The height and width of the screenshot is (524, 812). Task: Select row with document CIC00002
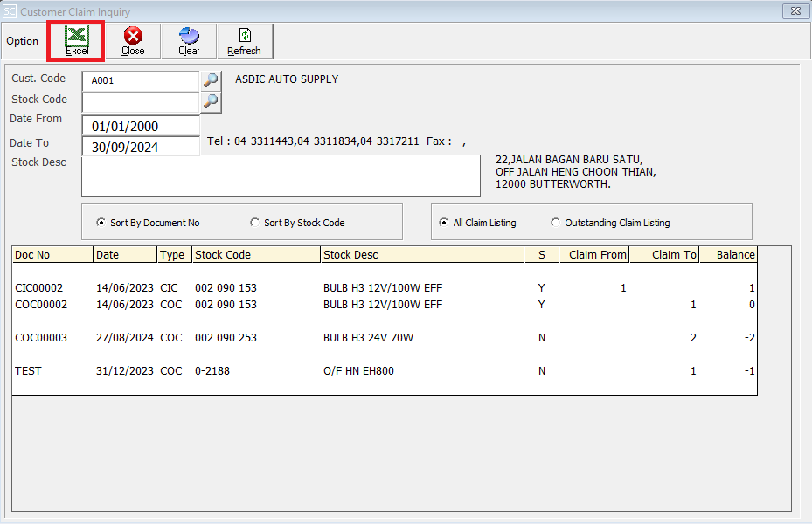[x=385, y=288]
